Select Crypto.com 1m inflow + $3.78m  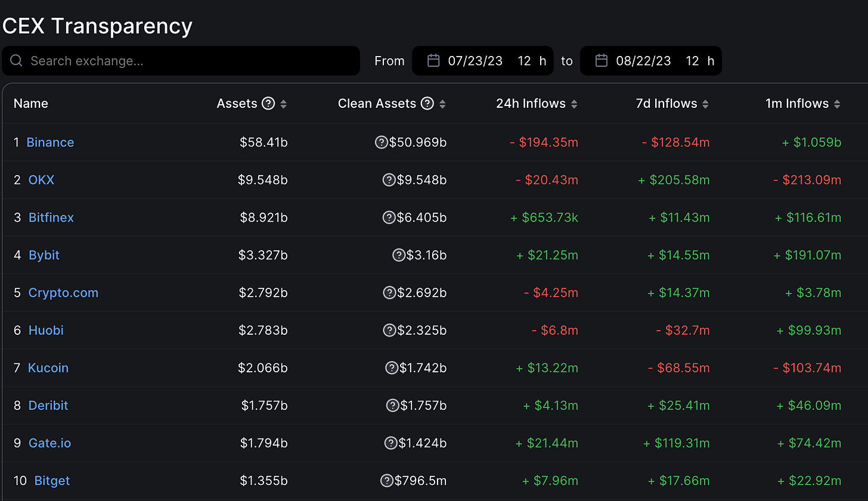[813, 292]
